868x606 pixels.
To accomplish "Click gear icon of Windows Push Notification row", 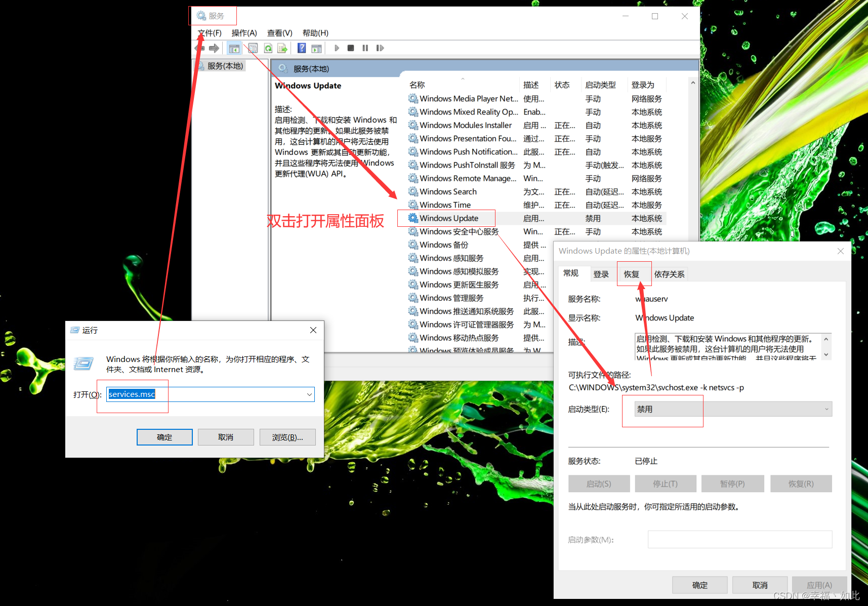I will (x=413, y=151).
